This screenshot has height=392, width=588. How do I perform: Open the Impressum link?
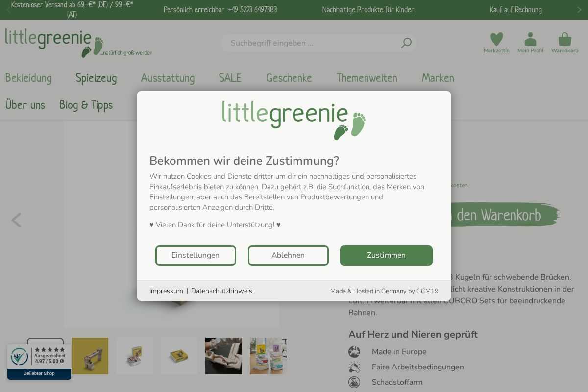(x=166, y=291)
